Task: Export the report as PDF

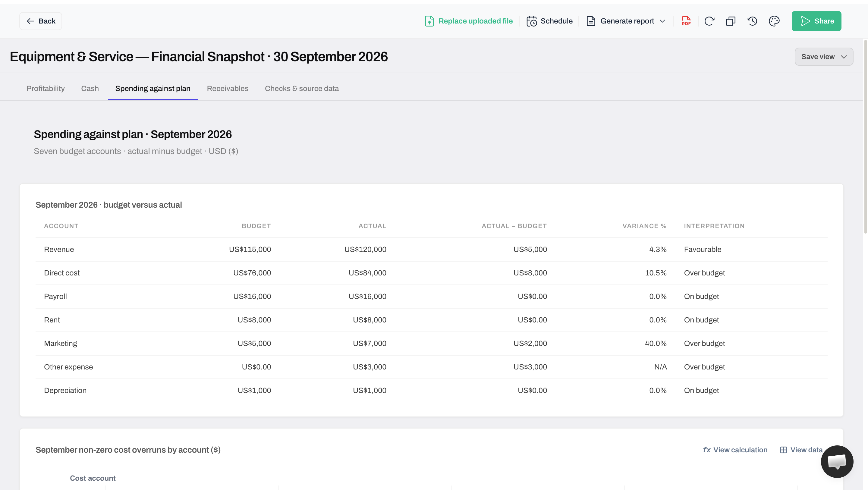Action: point(686,21)
